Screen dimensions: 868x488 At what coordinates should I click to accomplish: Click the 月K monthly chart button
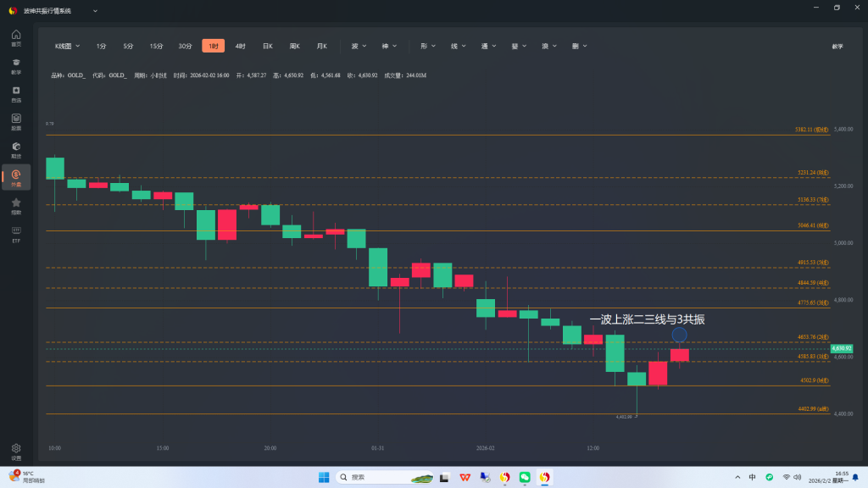click(x=321, y=46)
